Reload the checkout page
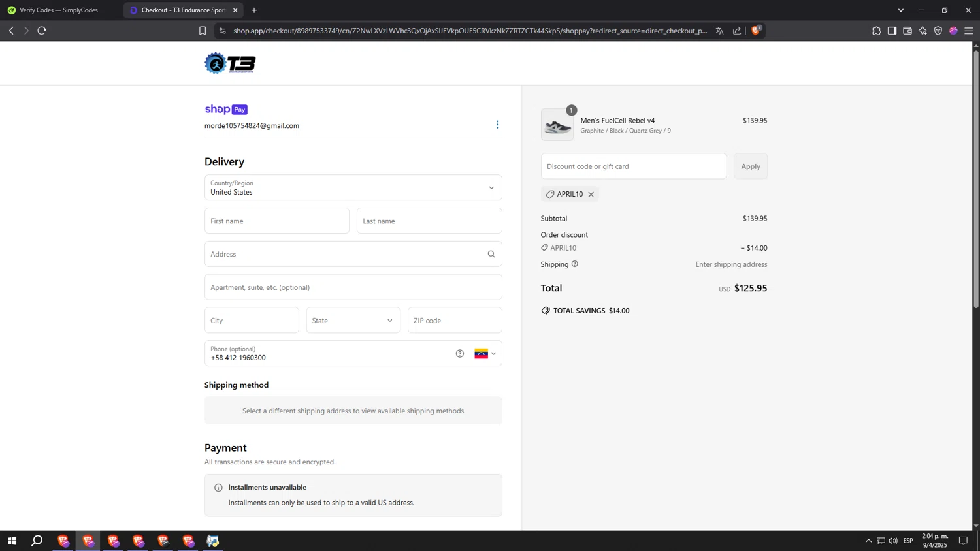Image resolution: width=980 pixels, height=551 pixels. [42, 31]
